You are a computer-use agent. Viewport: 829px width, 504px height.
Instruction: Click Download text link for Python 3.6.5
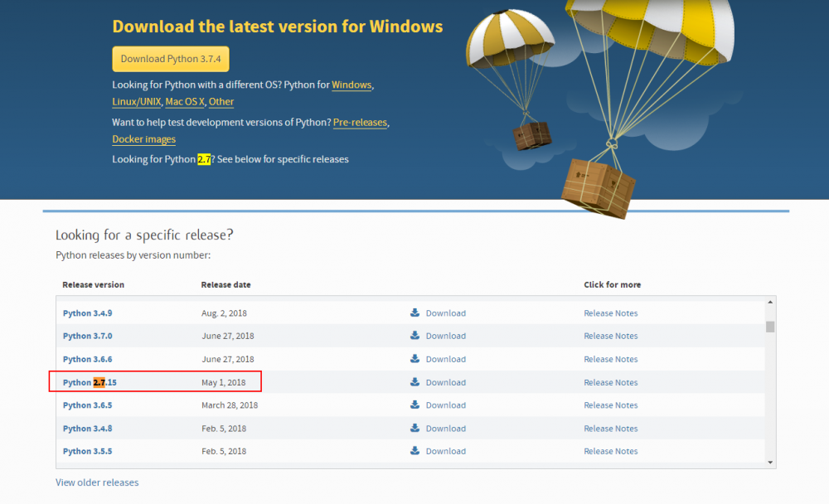pyautogui.click(x=446, y=405)
